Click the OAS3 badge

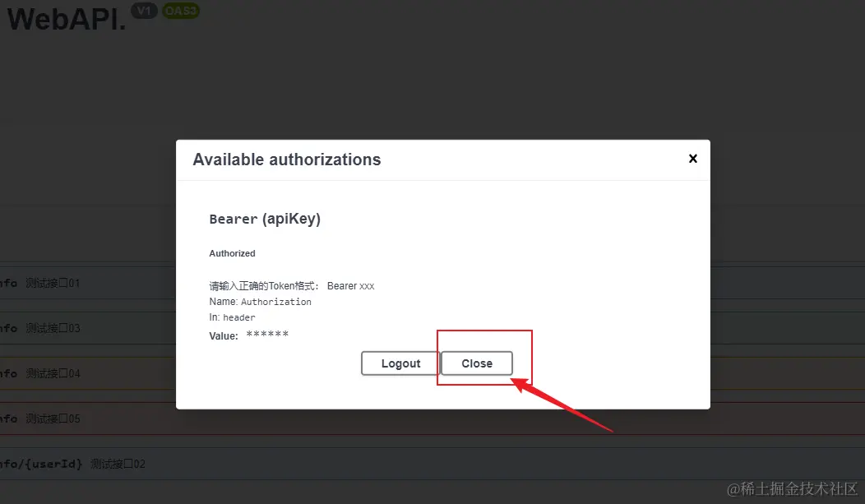coord(181,11)
